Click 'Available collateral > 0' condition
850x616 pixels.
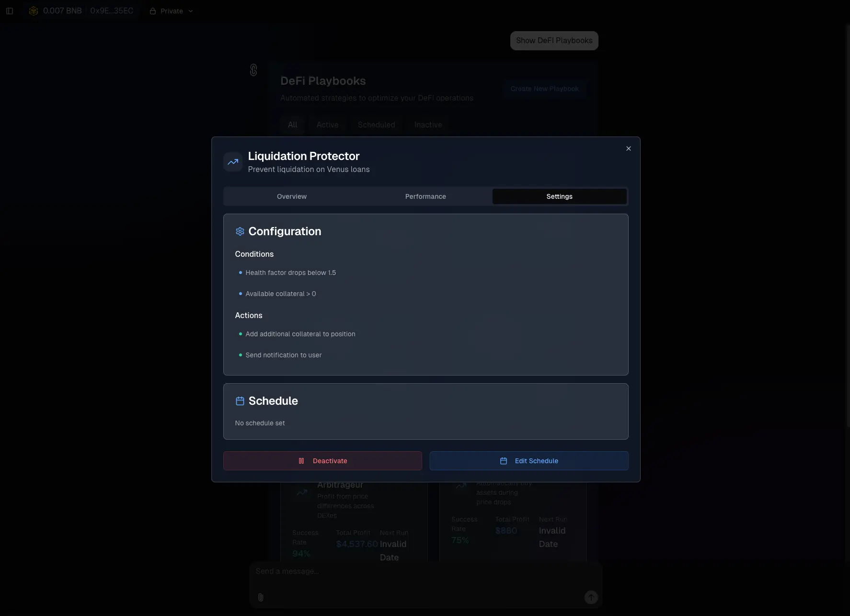[281, 294]
